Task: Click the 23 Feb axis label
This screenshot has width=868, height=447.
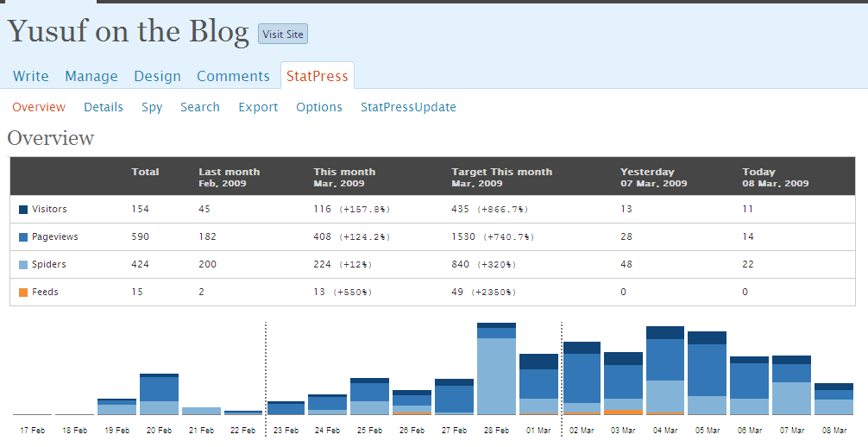Action: pyautogui.click(x=286, y=431)
